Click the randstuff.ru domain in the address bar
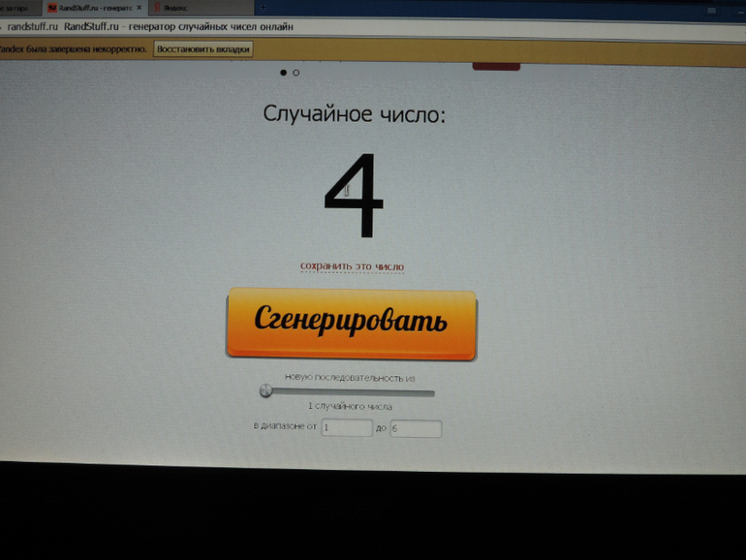The image size is (746, 560). click(33, 26)
